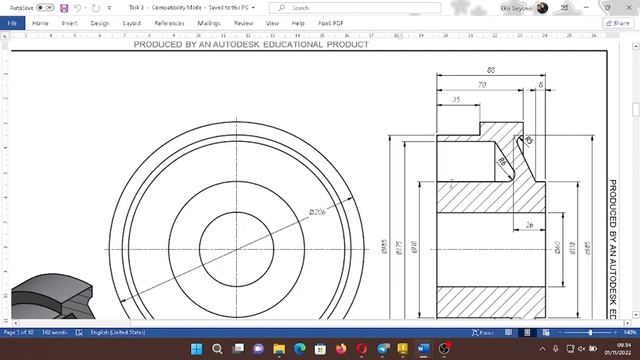The width and height of the screenshot is (640, 360).
Task: Click the vertical scrollbar thumb
Action: point(636,109)
